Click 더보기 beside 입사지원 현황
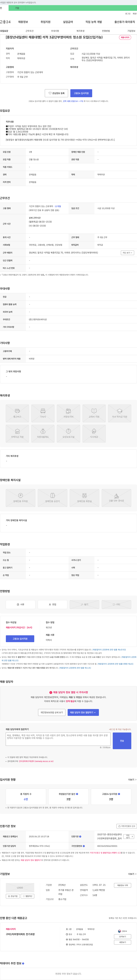 [132, 780]
